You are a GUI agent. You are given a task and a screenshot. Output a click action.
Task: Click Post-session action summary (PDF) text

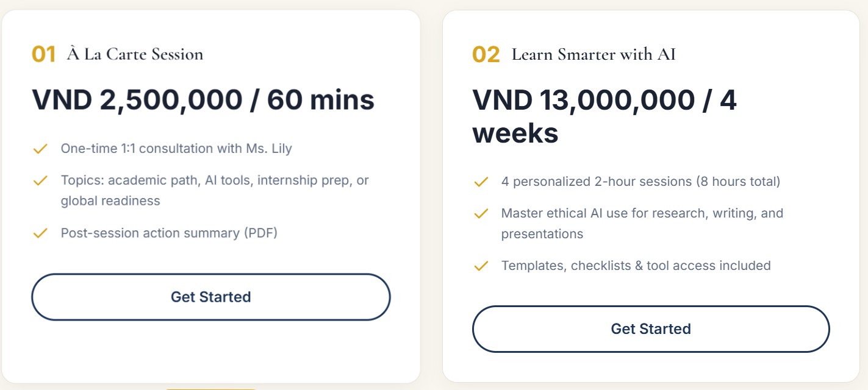(169, 233)
